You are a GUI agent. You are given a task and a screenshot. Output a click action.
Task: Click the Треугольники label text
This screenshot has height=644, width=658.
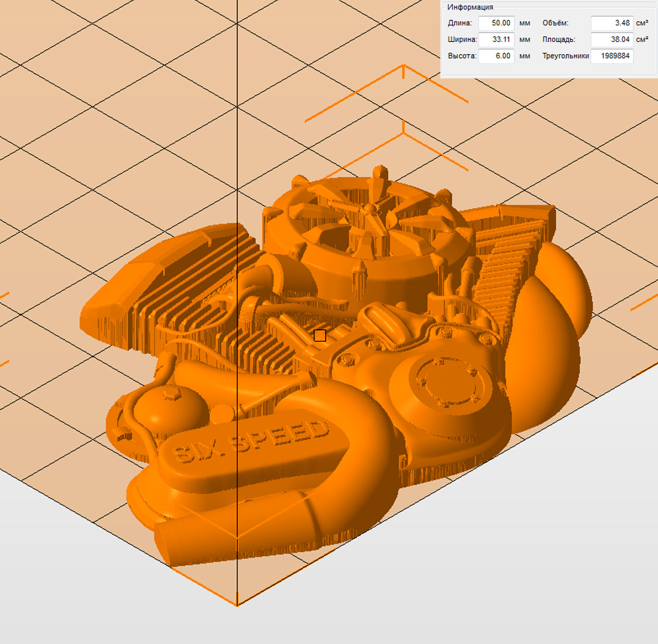(565, 56)
